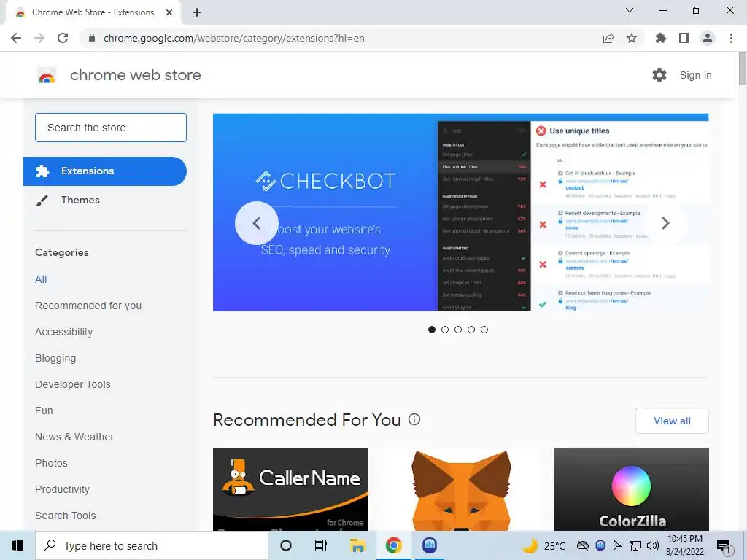Open the weather widget showing 25°C
The width and height of the screenshot is (747, 560).
543,545
